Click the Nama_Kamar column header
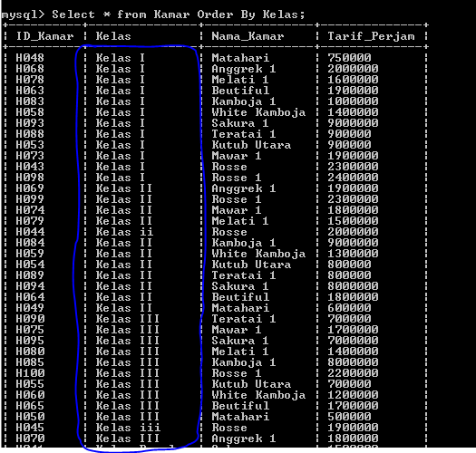The width and height of the screenshot is (476, 453). [x=248, y=36]
